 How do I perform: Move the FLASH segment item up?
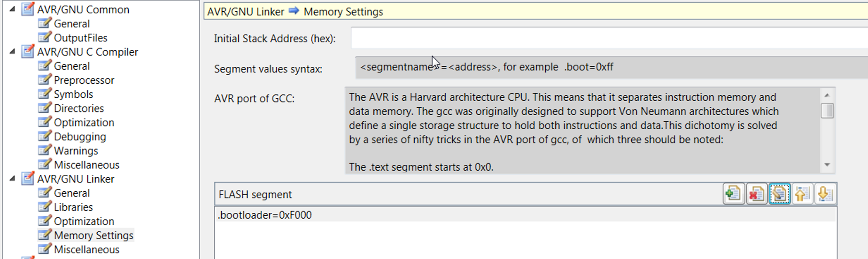802,194
